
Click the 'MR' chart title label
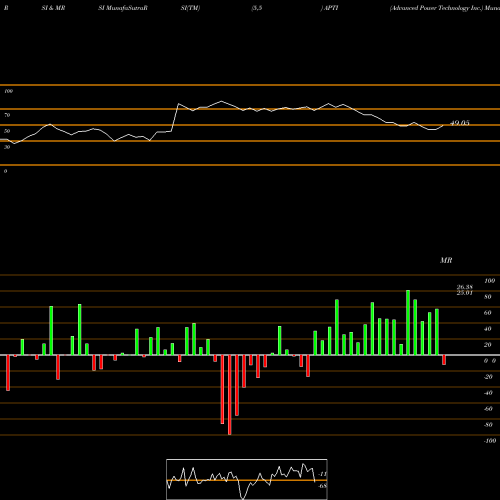[x=446, y=260]
